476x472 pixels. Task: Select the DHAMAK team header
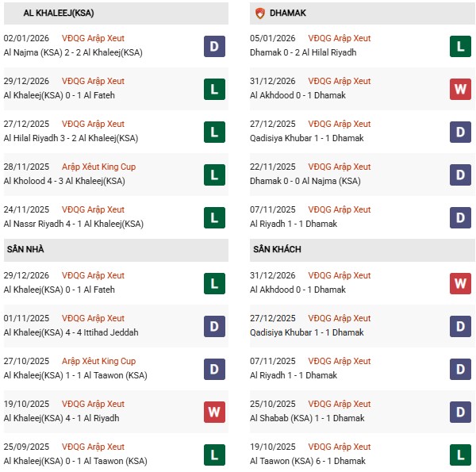click(x=288, y=13)
